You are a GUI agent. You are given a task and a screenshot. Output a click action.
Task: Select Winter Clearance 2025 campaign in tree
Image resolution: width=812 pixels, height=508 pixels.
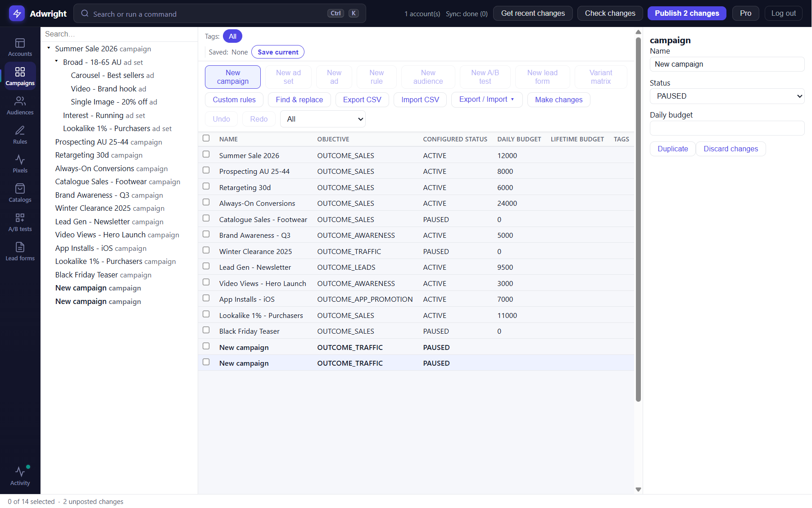click(x=110, y=208)
